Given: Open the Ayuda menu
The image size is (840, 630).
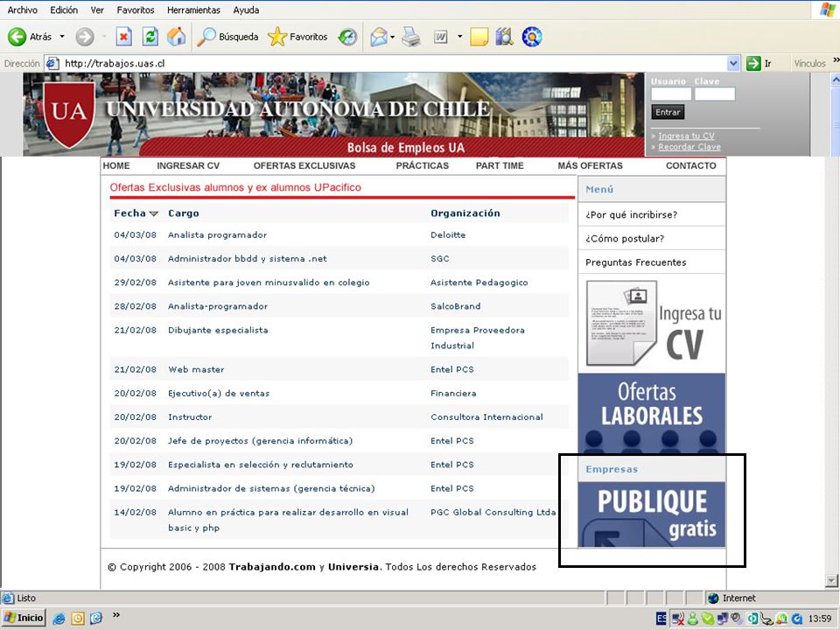Looking at the screenshot, I should 246,10.
